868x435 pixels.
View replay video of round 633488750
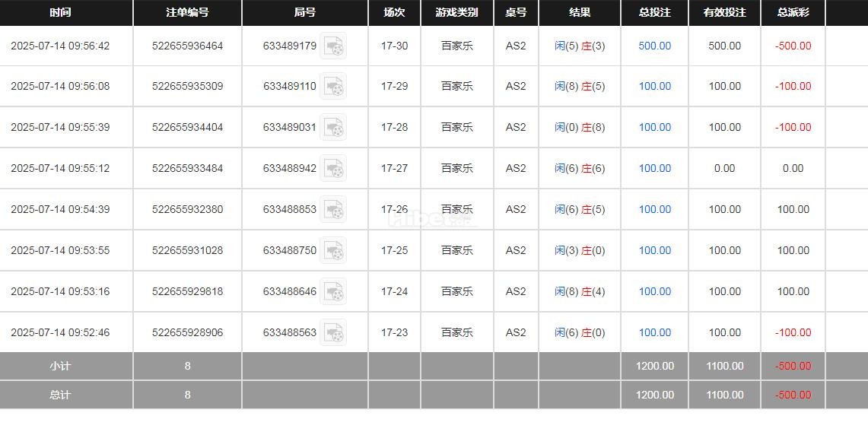333,251
